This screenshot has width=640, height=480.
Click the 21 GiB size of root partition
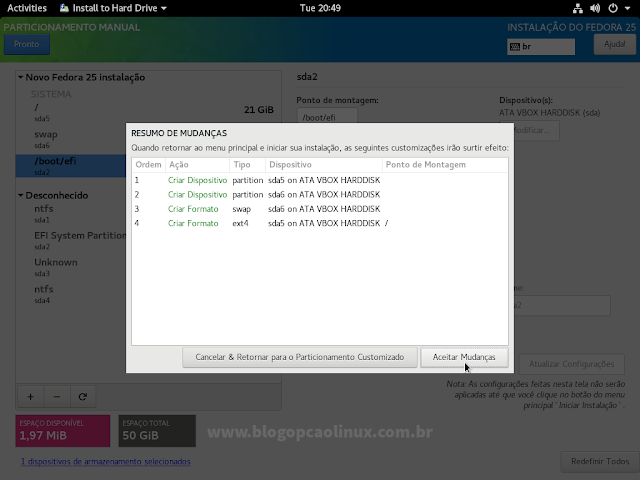point(259,109)
